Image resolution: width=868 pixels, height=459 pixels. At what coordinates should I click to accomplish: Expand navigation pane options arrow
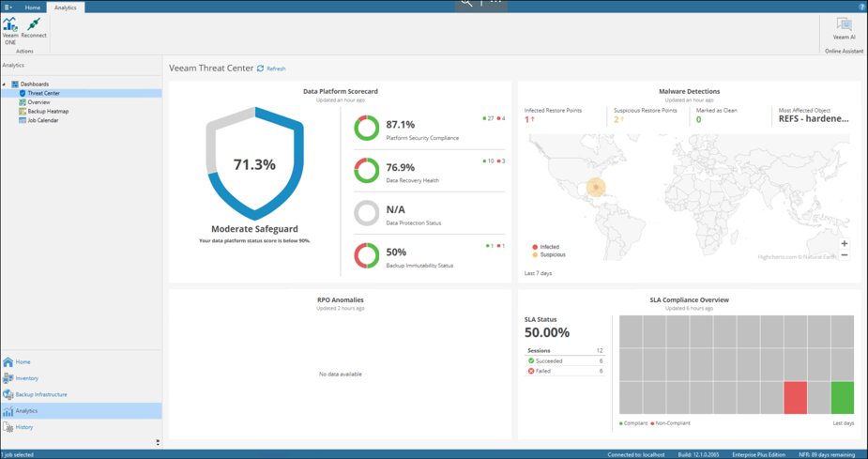click(158, 442)
